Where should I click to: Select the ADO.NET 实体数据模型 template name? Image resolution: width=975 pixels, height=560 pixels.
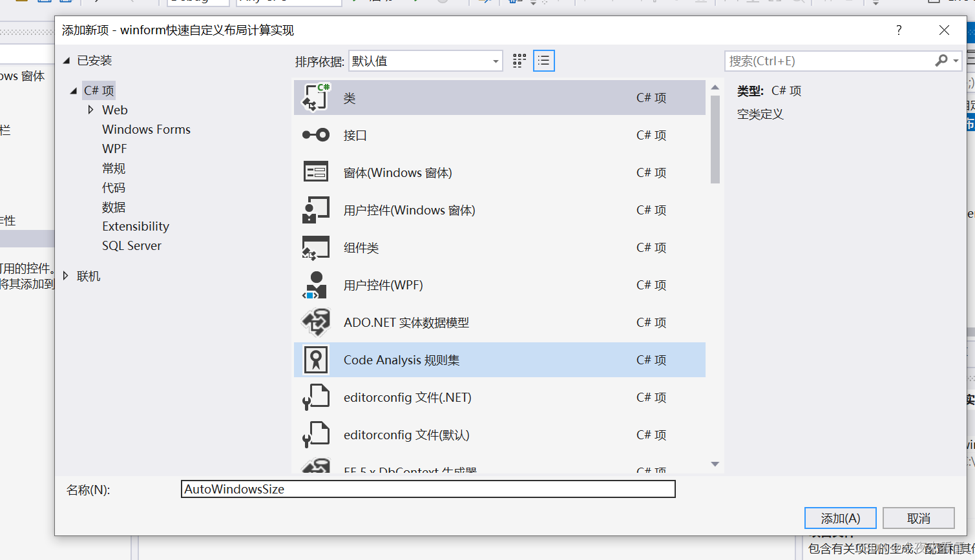(406, 322)
